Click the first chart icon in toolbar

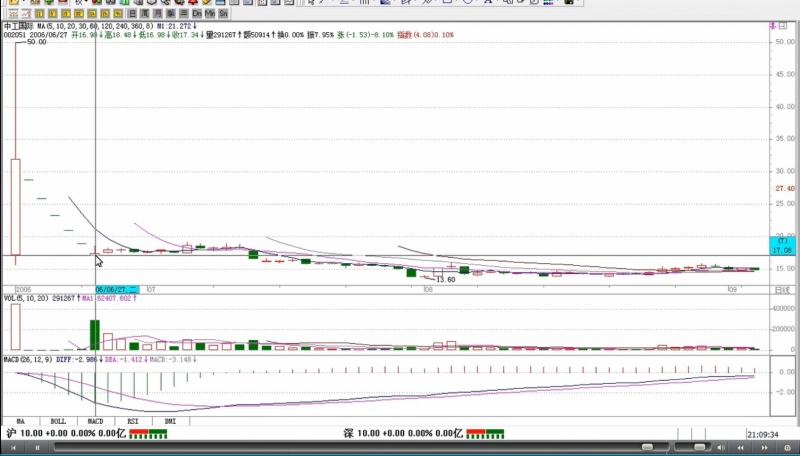[14, 14]
